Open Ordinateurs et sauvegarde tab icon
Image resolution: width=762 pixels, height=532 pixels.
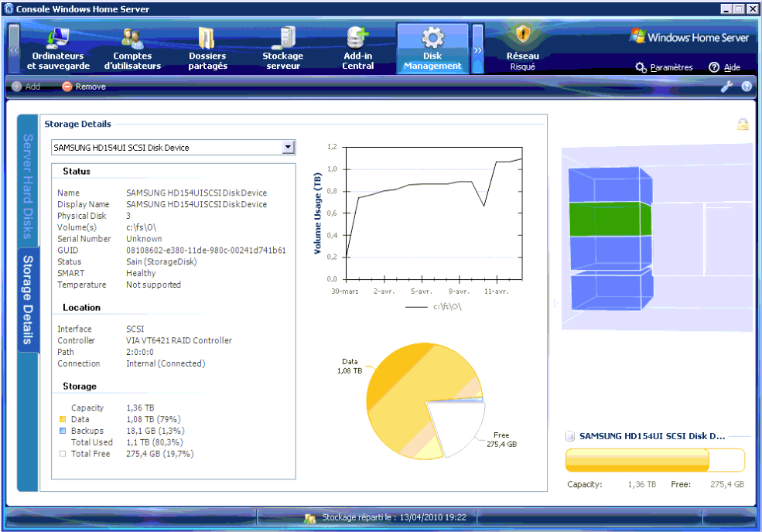58,38
